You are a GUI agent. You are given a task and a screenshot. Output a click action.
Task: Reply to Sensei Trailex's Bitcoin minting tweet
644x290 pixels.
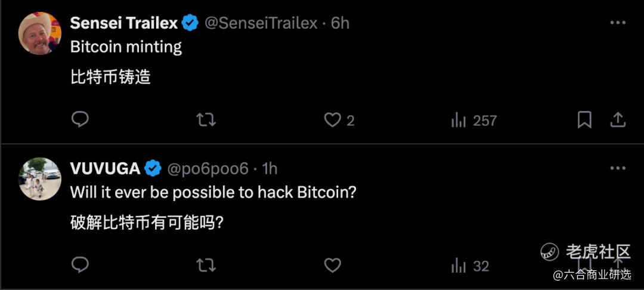[80, 120]
